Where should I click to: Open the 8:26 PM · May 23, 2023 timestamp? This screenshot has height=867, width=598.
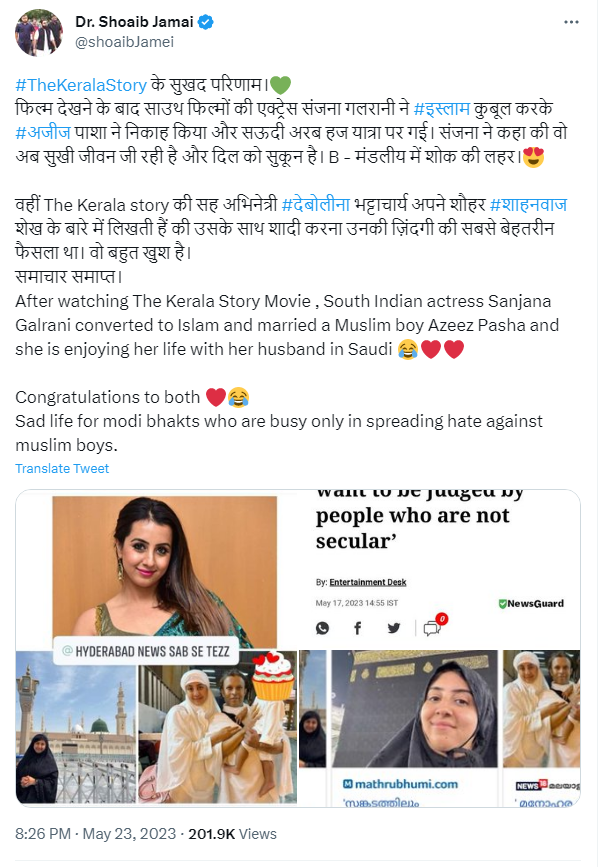coord(96,834)
